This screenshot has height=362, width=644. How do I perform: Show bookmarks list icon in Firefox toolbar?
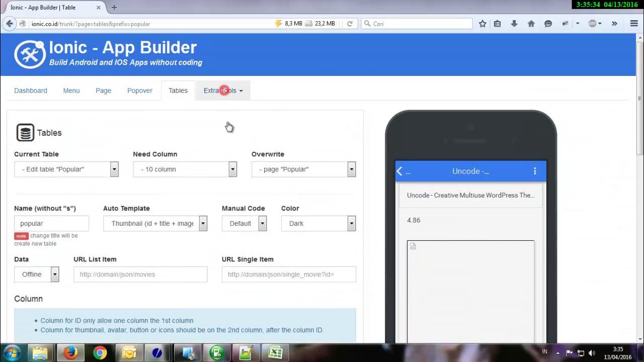pyautogui.click(x=497, y=24)
